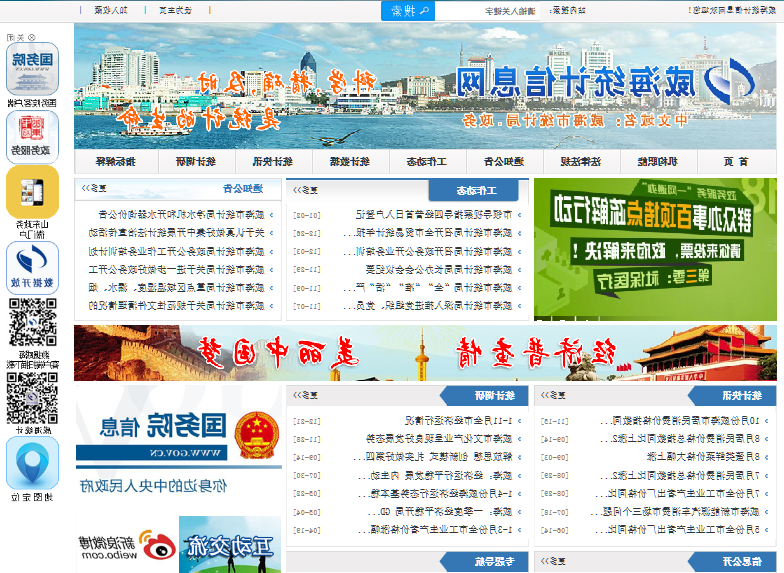Open 统计快报 in the navigation bar
Screen dimensions: 784x573
tap(272, 162)
